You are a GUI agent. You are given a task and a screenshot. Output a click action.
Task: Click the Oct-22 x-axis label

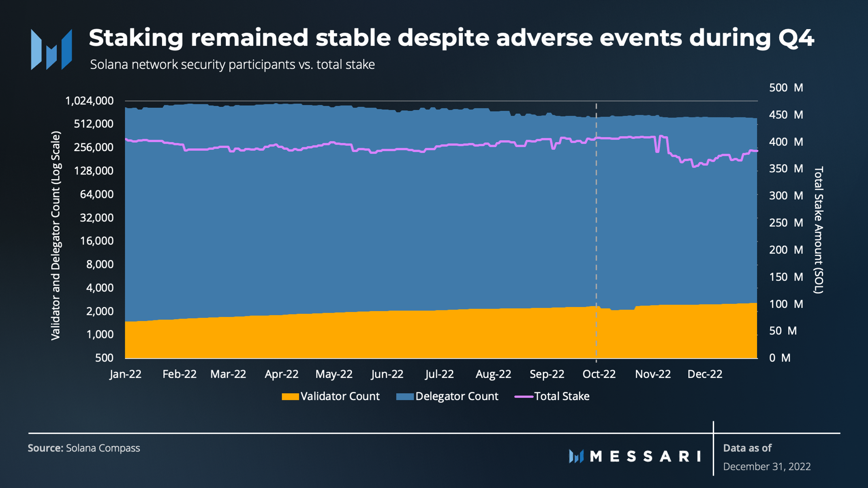click(x=599, y=374)
